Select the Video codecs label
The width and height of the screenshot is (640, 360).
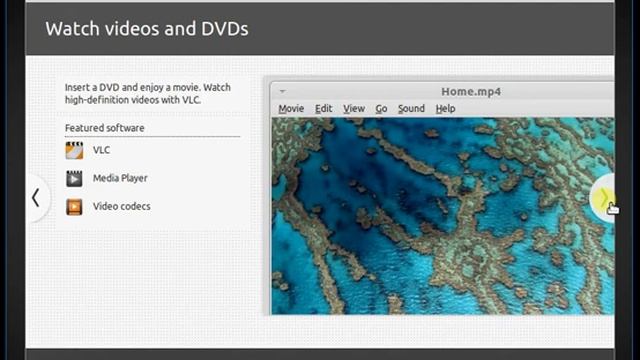[122, 207]
